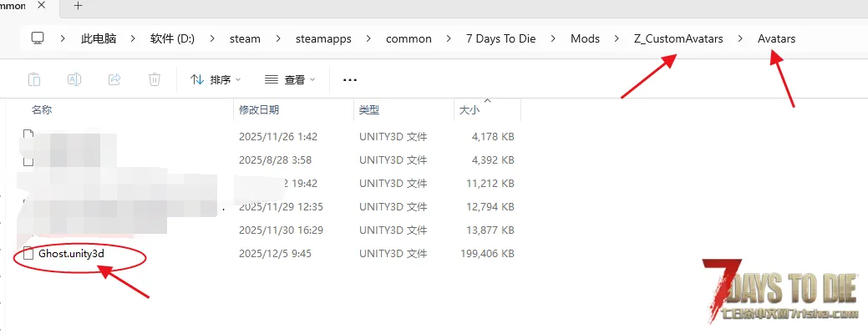Expand chevron after Z_CustomAvatars in path
This screenshot has width=868, height=334.
pos(740,38)
